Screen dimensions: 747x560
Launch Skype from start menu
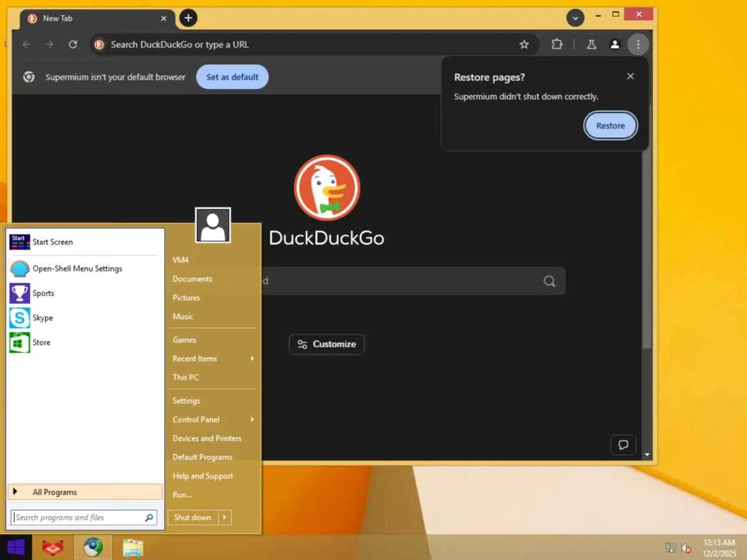coord(86,318)
